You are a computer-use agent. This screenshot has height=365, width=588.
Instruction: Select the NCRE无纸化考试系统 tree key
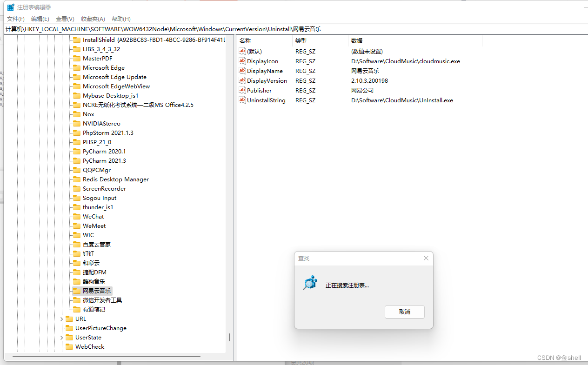(x=138, y=105)
